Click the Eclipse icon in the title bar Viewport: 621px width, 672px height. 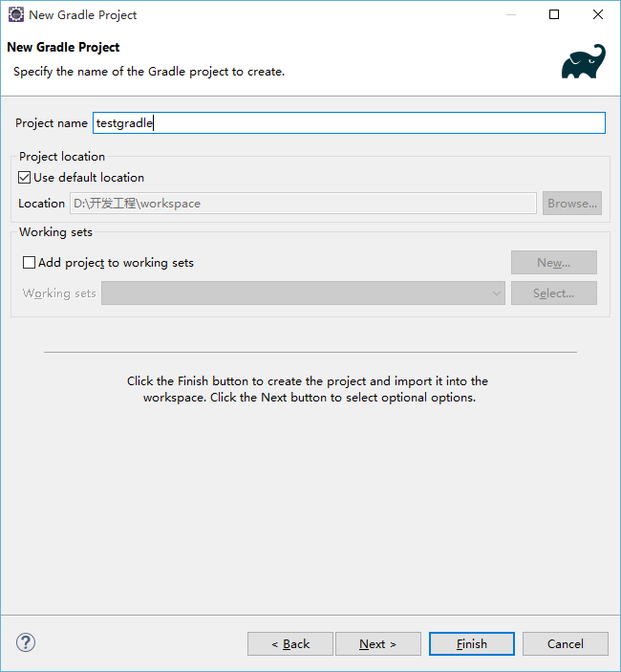[x=16, y=14]
